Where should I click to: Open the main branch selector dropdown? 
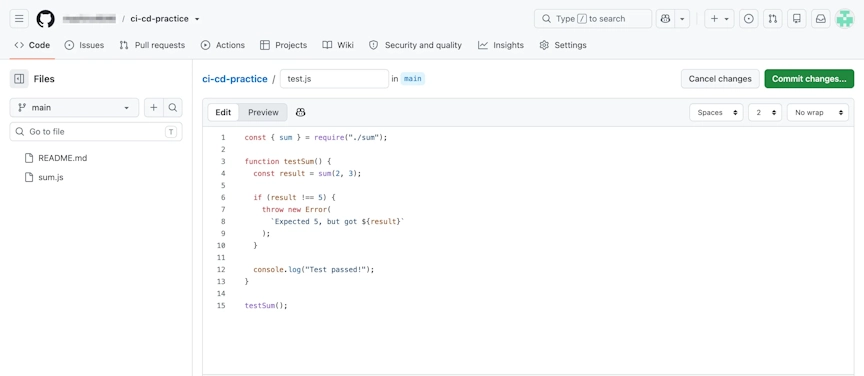point(74,108)
